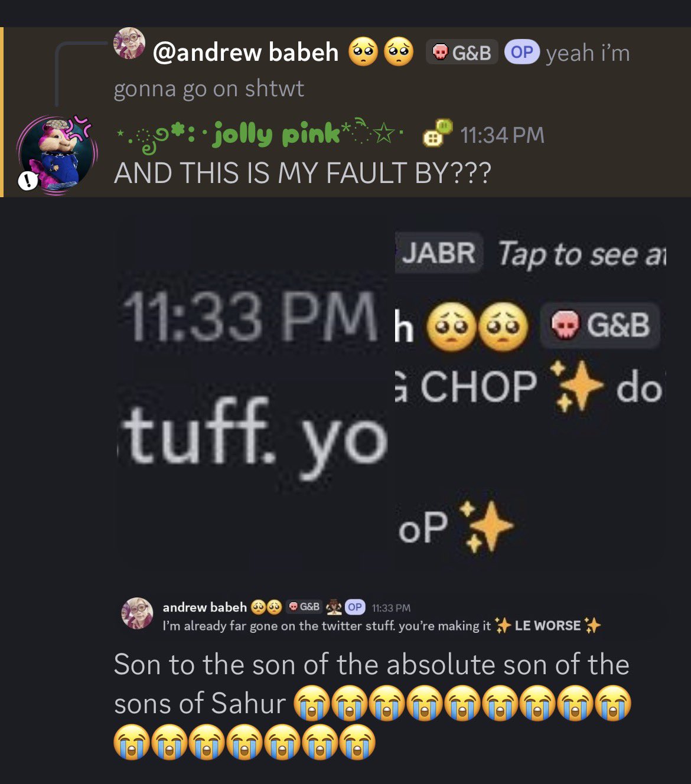Tap the pleading face emojis after the andrew babeh mention
691x784 pixels.
click(381, 53)
